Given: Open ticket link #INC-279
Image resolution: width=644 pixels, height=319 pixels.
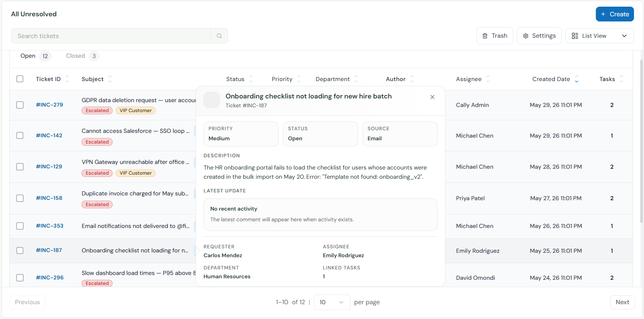Looking at the screenshot, I should tap(49, 105).
